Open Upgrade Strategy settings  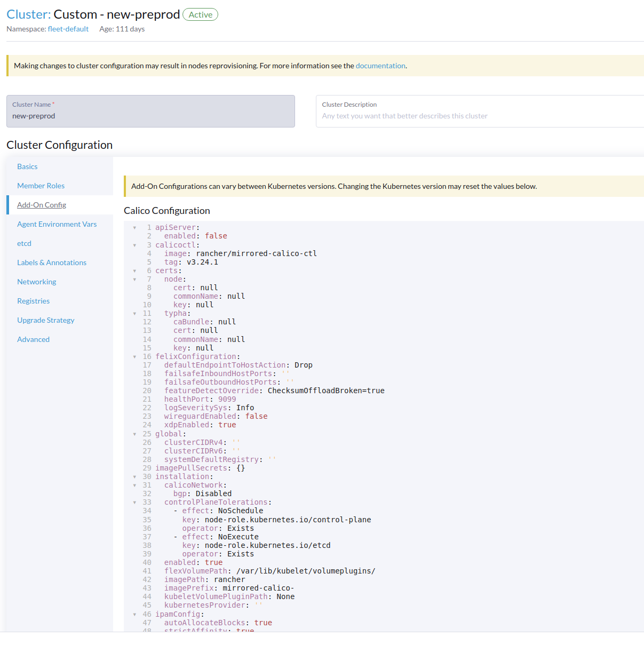point(46,320)
